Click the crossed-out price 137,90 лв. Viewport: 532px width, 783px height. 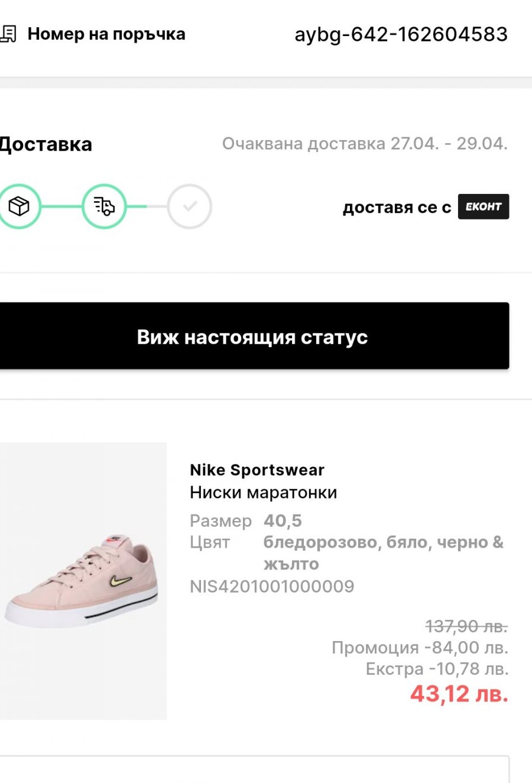coord(466,626)
